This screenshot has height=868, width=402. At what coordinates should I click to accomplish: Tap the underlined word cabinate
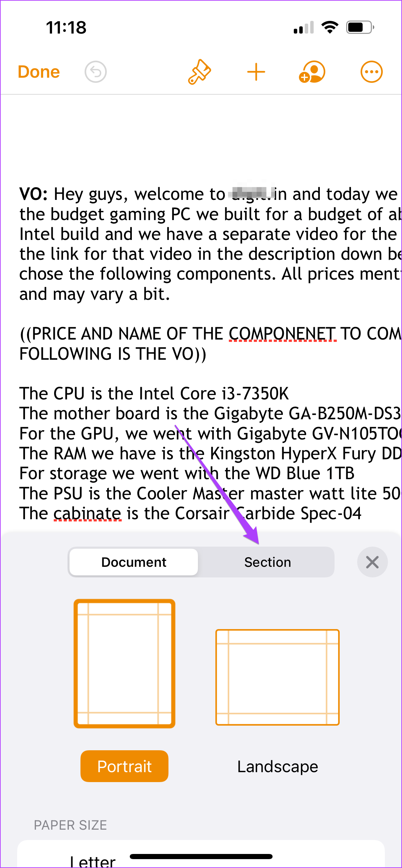(87, 513)
